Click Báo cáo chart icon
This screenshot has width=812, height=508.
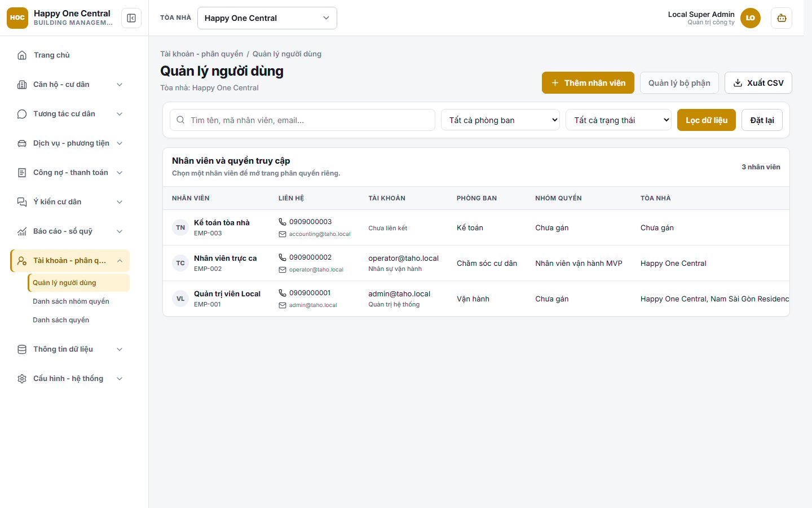(22, 231)
